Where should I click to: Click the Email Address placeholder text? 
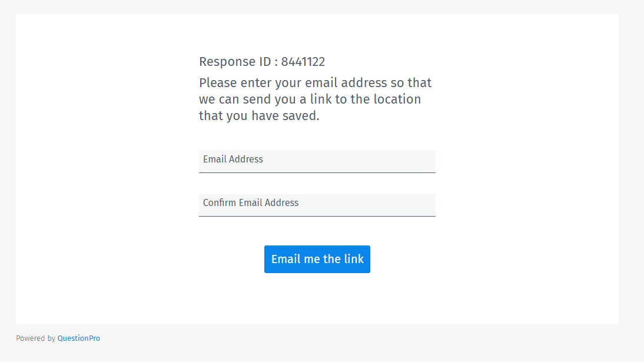pyautogui.click(x=233, y=159)
